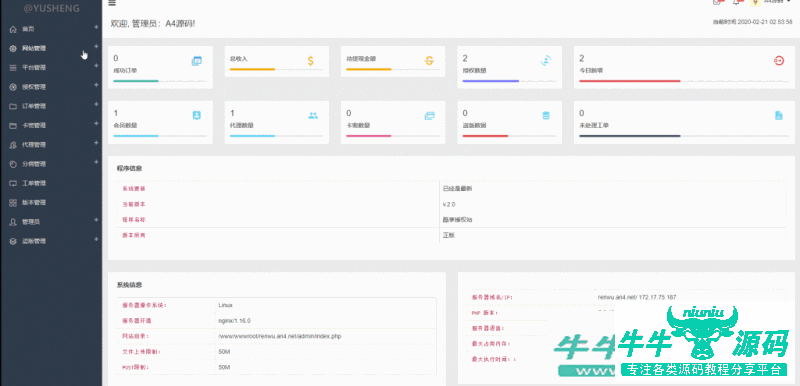Click the 程序信息 panel heading
This screenshot has width=800, height=386.
point(130,168)
